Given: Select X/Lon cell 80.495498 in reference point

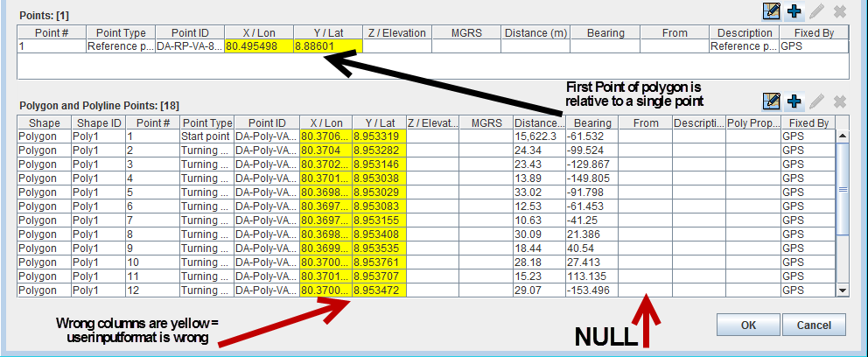Looking at the screenshot, I should click(258, 46).
